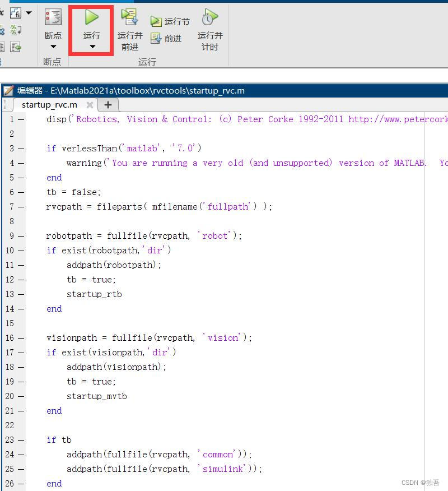The width and height of the screenshot is (448, 491).
Task: Open a new editor tab with plus
Action: [x=108, y=105]
